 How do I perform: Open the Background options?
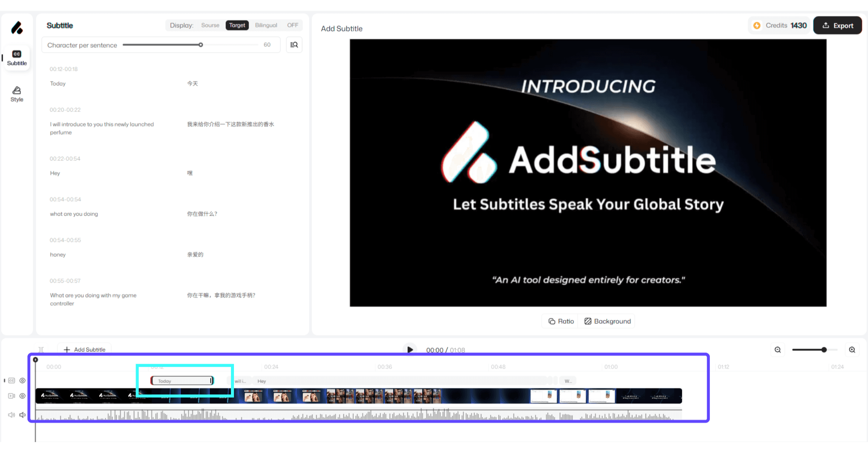[607, 321]
